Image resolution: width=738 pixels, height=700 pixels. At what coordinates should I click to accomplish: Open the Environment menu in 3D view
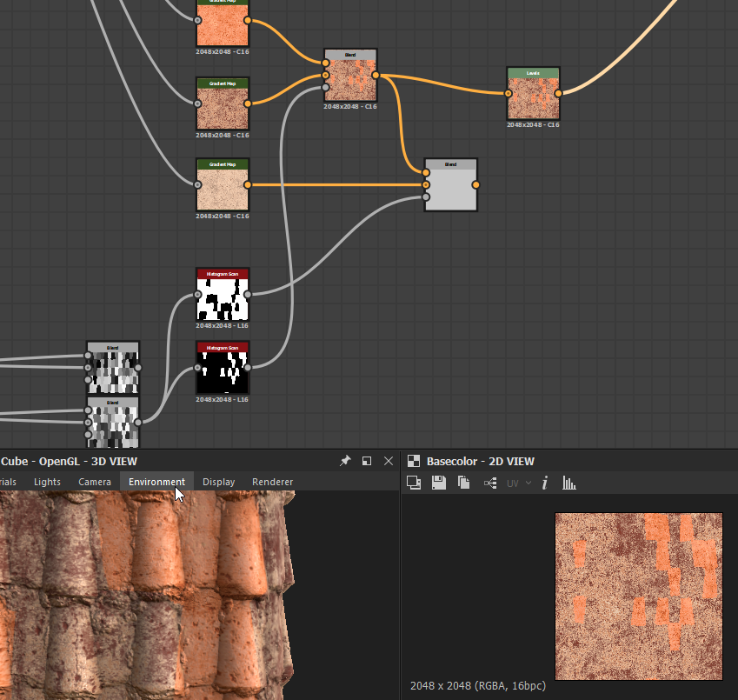[x=156, y=482]
